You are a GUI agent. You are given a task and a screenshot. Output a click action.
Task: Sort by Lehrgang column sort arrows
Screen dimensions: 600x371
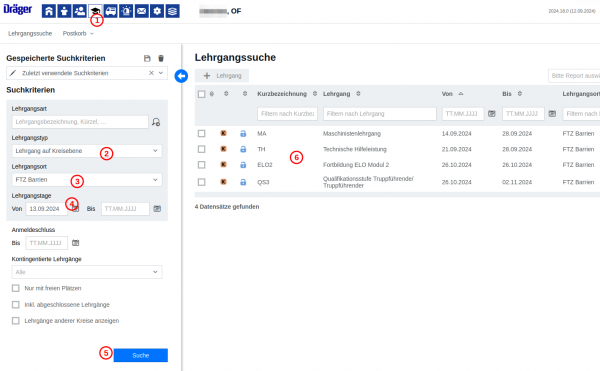coord(358,94)
